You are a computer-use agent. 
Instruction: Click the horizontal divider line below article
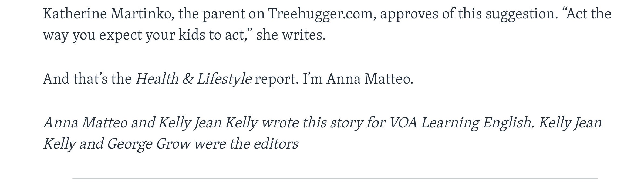click(335, 179)
